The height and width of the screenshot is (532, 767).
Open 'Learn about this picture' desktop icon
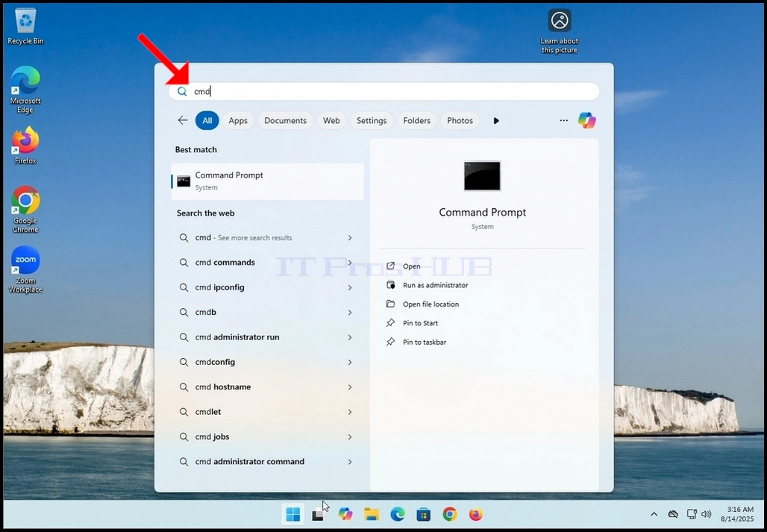pyautogui.click(x=559, y=31)
